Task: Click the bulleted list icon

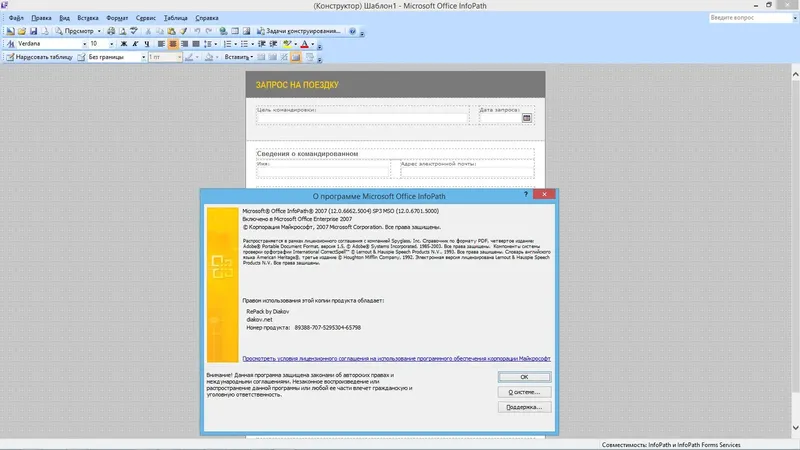Action: tap(244, 44)
